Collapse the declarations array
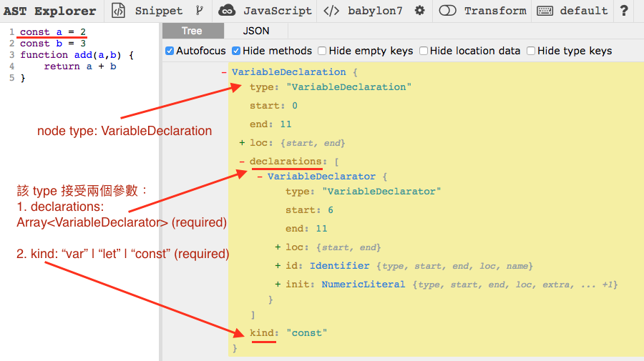The height and width of the screenshot is (361, 644). (242, 162)
